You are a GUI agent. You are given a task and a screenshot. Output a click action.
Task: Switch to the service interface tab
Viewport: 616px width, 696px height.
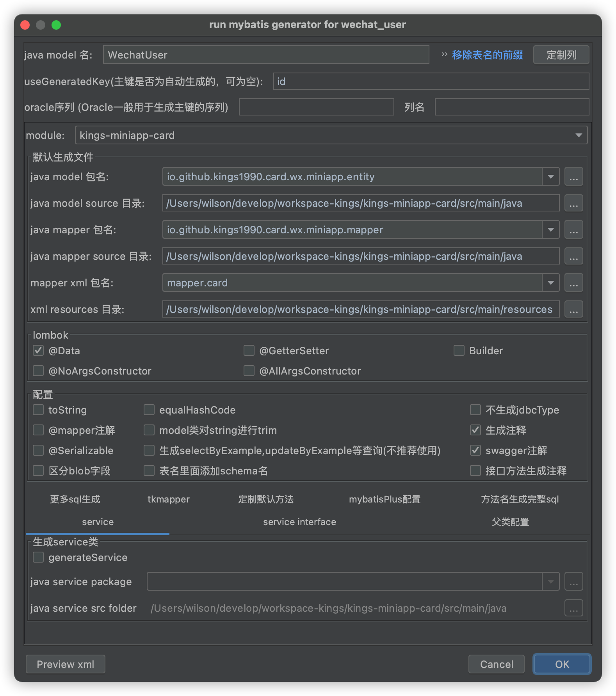(299, 522)
